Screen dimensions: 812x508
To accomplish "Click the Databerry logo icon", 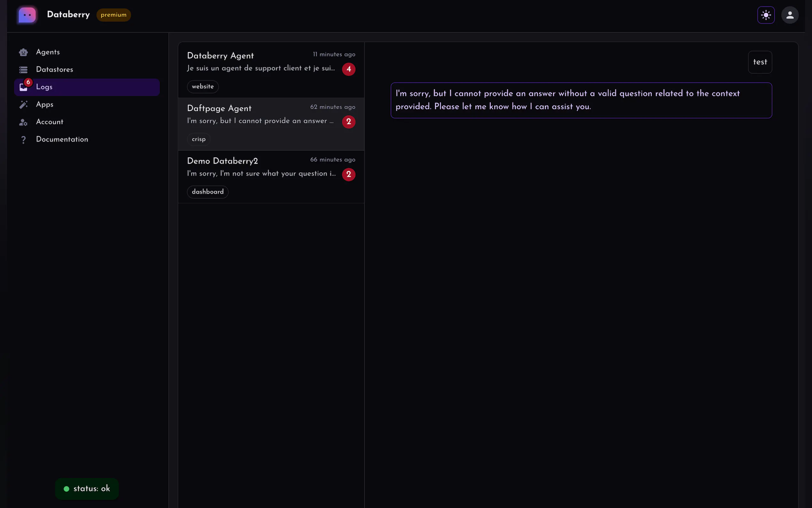I will 27,15.
